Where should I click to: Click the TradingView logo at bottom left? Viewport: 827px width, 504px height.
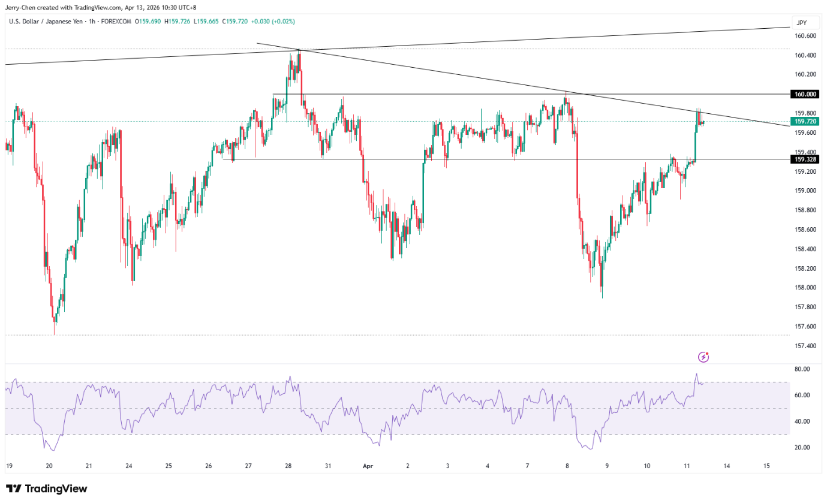coord(46,488)
